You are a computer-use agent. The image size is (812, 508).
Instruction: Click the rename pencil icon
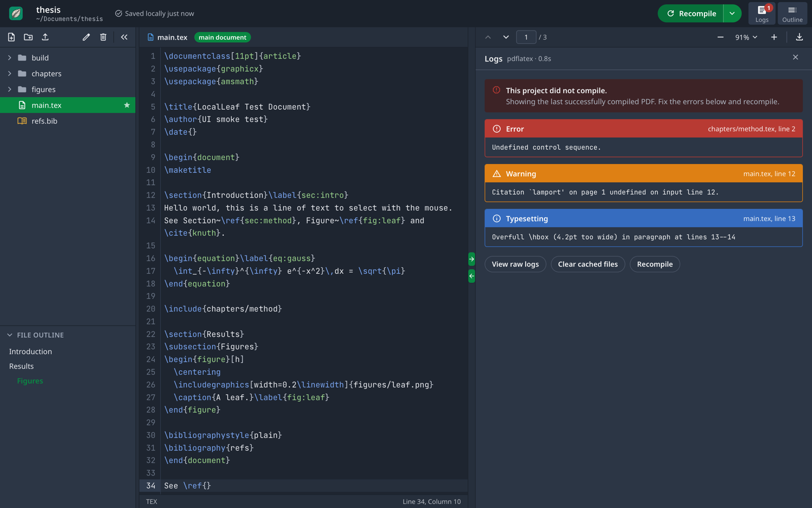(x=86, y=37)
